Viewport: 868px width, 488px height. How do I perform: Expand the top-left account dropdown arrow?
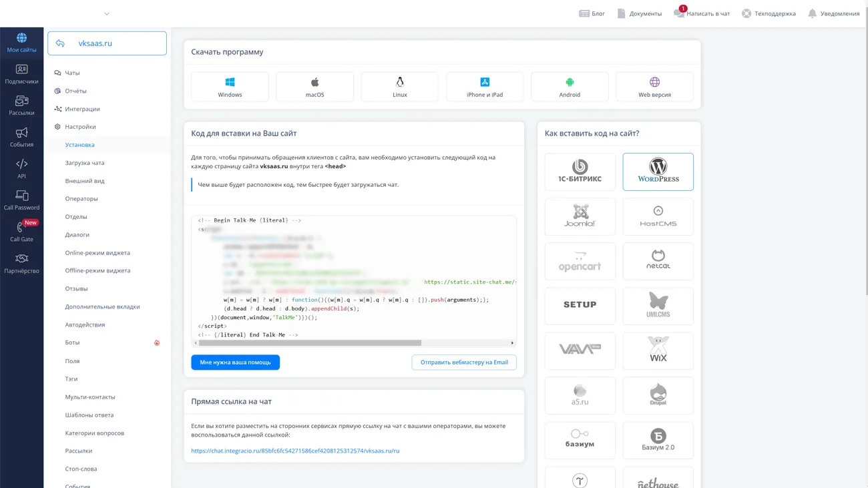tap(107, 13)
